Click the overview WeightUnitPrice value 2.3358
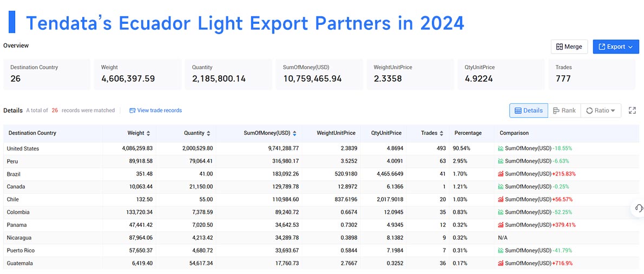 click(x=387, y=79)
